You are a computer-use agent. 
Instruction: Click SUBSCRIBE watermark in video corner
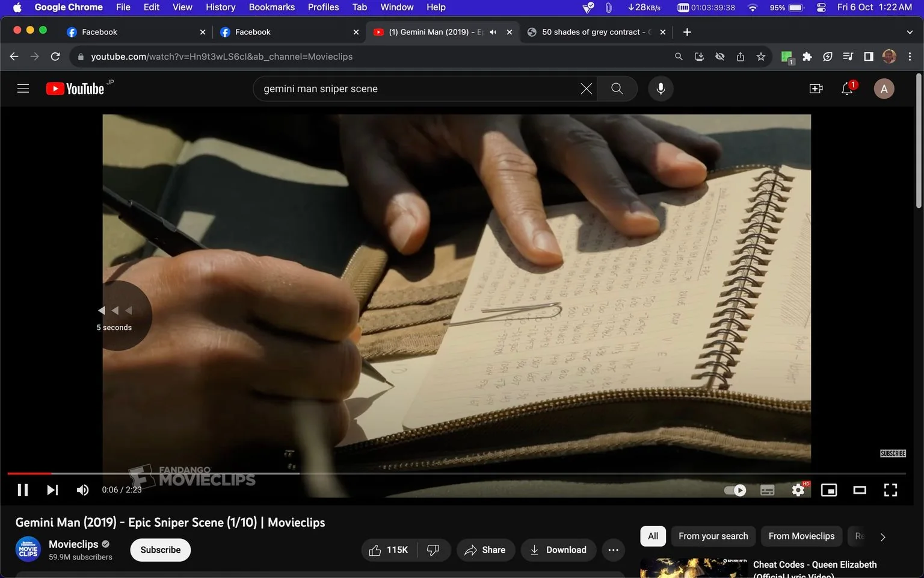click(x=893, y=453)
